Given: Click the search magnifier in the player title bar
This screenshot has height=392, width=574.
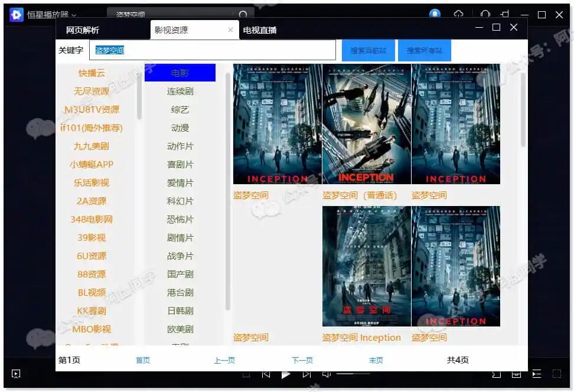Looking at the screenshot, I should (x=243, y=14).
